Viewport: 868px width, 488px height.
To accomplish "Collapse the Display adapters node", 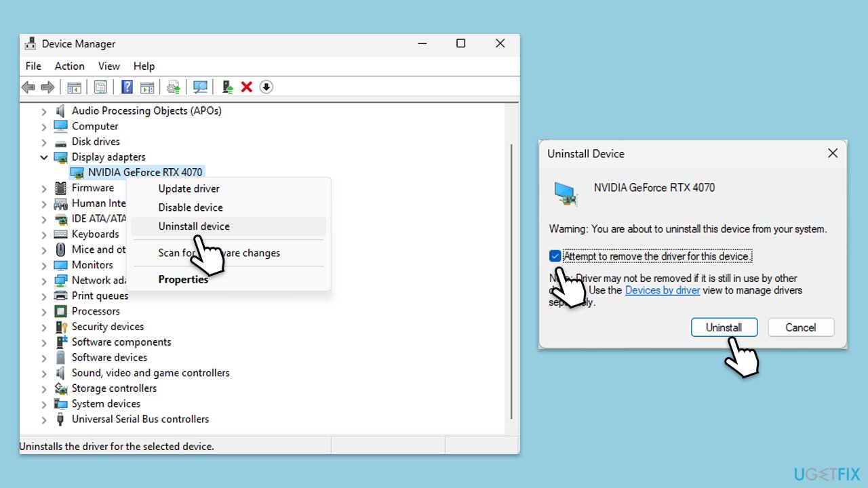I will pyautogui.click(x=44, y=157).
